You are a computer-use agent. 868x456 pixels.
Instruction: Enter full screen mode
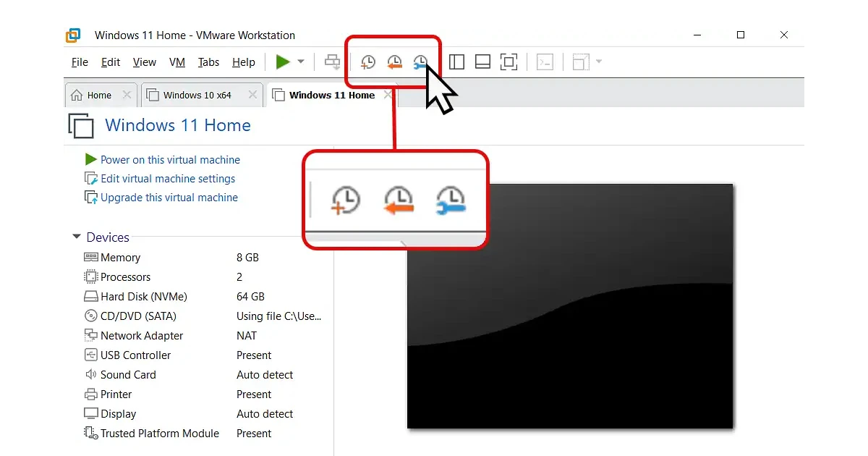coord(509,62)
